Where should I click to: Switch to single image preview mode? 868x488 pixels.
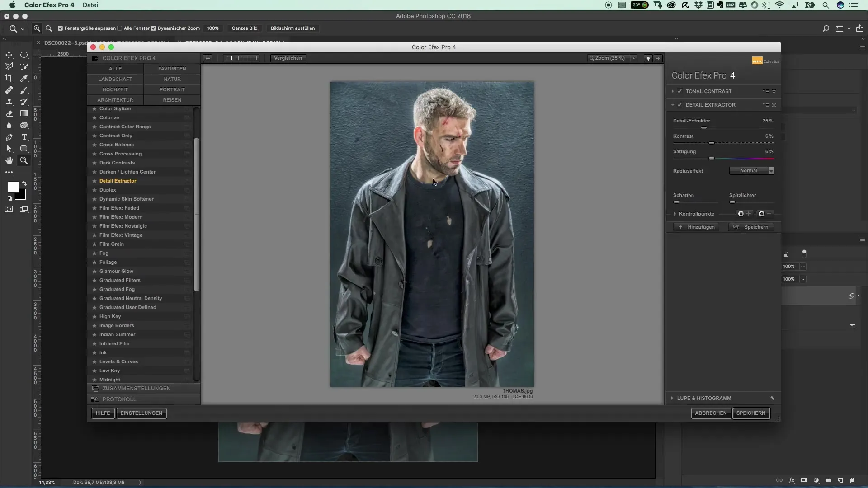(229, 58)
